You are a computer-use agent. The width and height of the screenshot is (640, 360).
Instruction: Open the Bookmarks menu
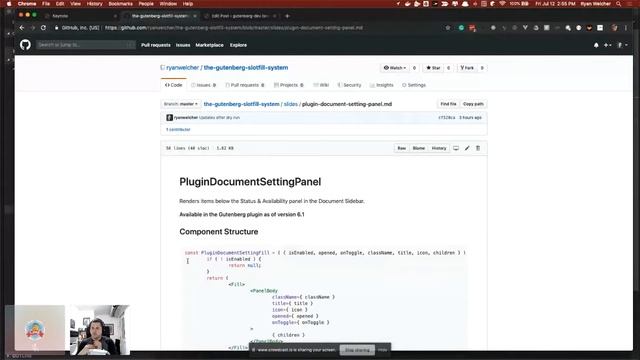click(120, 4)
